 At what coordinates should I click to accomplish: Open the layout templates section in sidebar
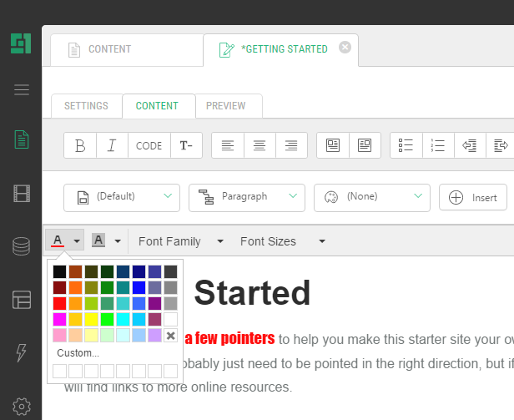(22, 300)
